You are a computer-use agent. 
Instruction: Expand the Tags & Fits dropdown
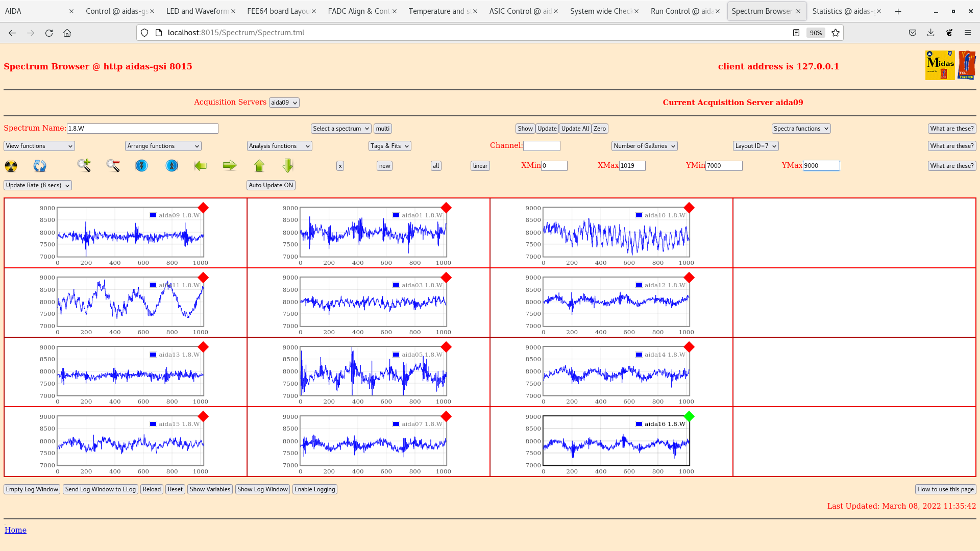pos(390,146)
